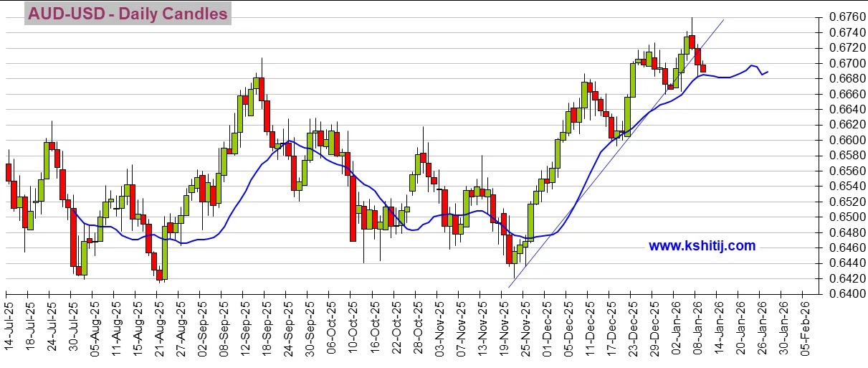This screenshot has height=368, width=868.
Task: Click the upper end of the rising trendline
Action: [722, 21]
